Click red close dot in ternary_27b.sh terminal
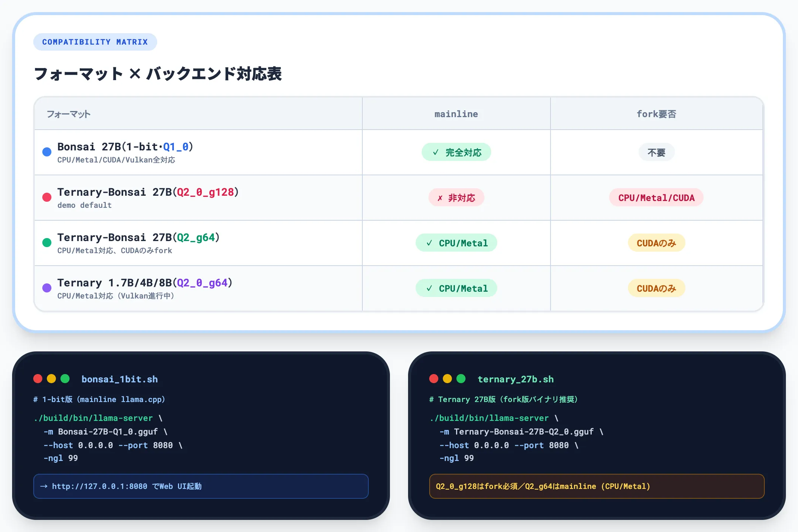 (x=434, y=379)
